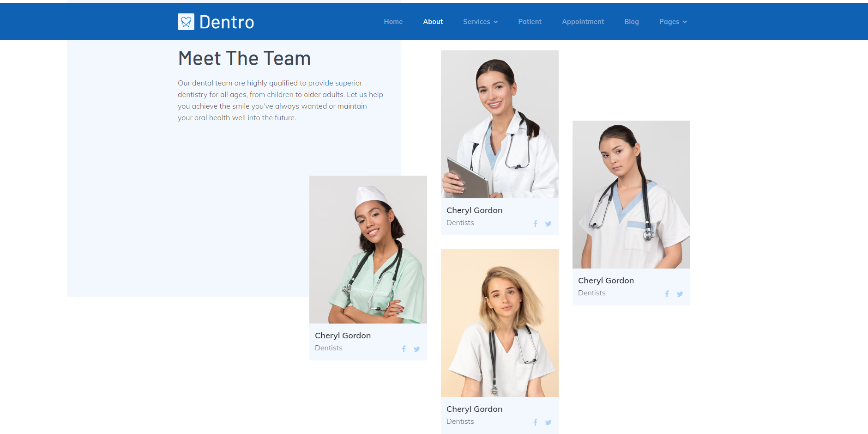Click Twitter icon on the green scrubs nurse card

417,349
